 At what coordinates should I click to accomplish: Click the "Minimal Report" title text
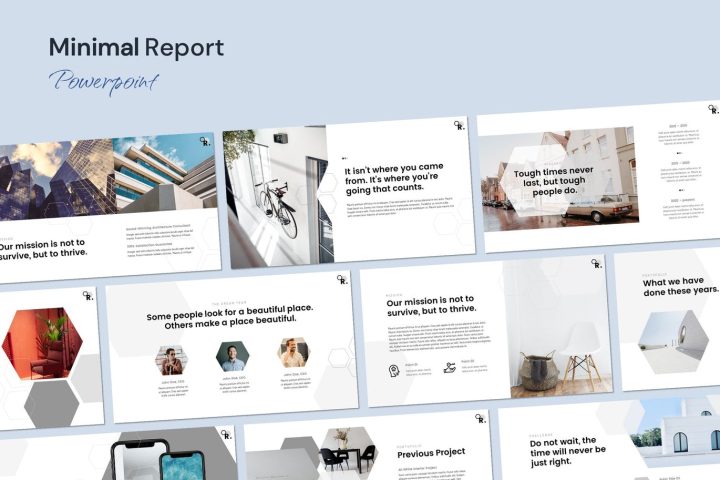(136, 47)
